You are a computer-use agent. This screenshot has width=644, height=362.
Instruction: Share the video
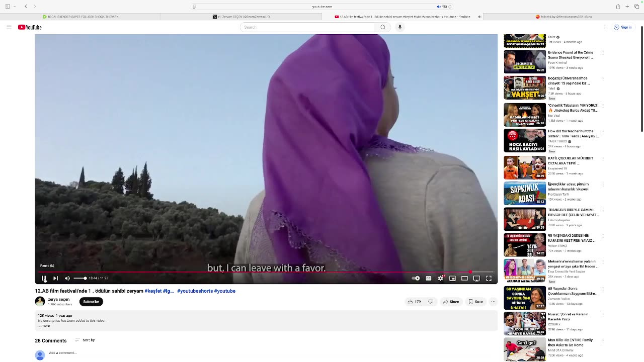point(451,302)
